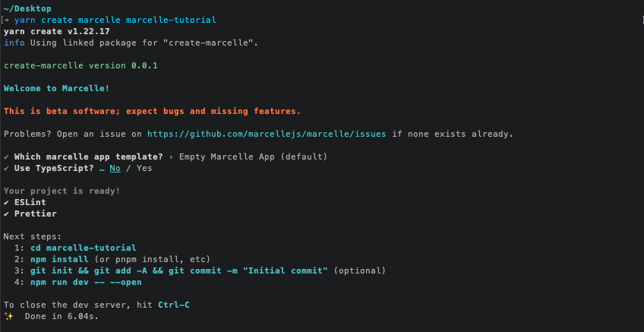Click the sparkles emoji before Done

[x=9, y=316]
